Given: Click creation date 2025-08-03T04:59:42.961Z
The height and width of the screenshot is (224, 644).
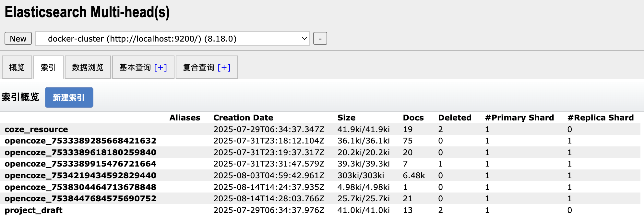Looking at the screenshot, I should pyautogui.click(x=269, y=175).
